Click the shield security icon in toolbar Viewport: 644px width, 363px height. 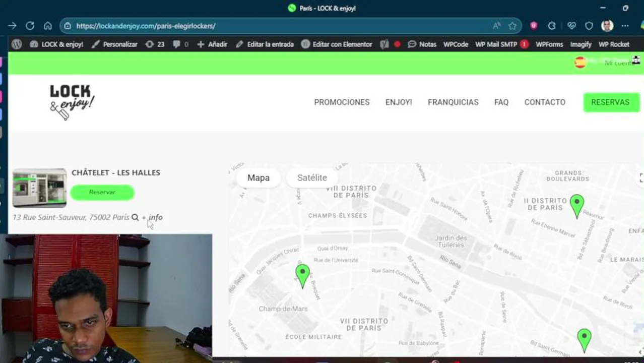[589, 26]
